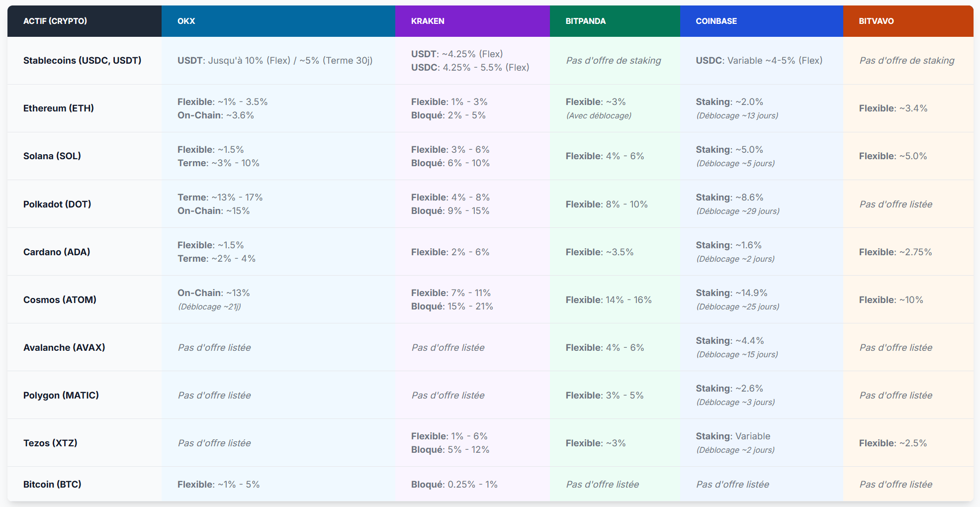
Task: Click Bitpanda 'Flexible: 14% - 16%' cell
Action: (x=609, y=300)
